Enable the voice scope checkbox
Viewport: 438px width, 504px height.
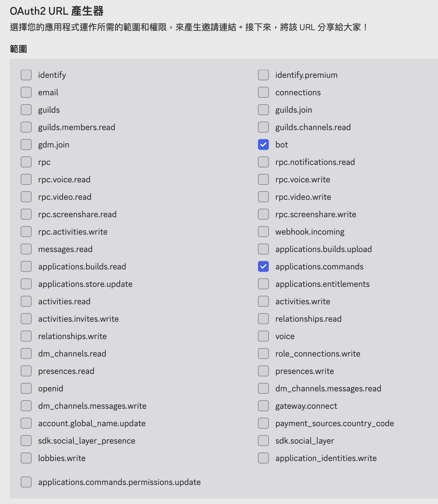point(263,336)
